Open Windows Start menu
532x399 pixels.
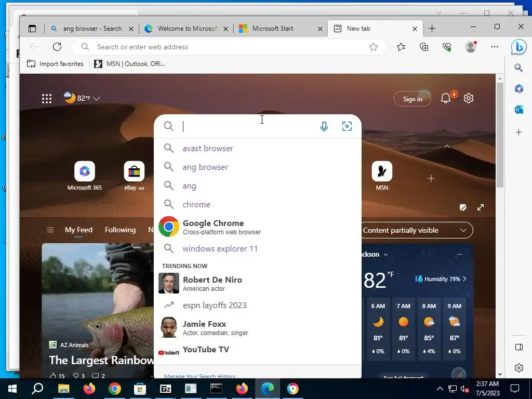(x=12, y=389)
